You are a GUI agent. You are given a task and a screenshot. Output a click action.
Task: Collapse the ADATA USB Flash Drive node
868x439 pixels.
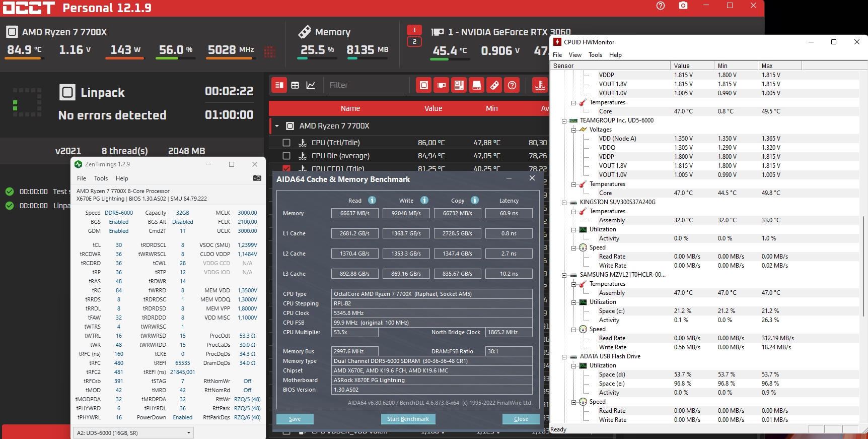(x=564, y=357)
